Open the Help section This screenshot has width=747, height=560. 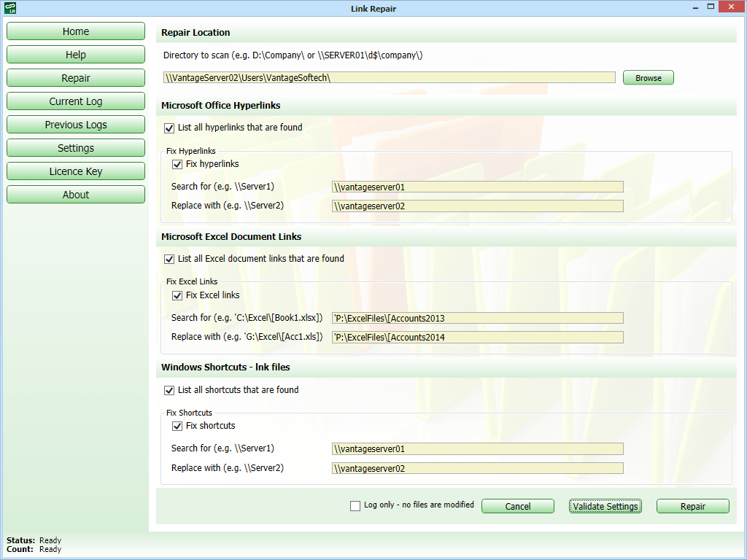click(75, 54)
